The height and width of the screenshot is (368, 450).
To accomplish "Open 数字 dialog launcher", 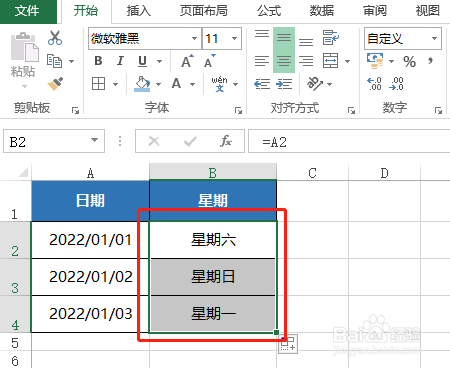I will pos(438,110).
